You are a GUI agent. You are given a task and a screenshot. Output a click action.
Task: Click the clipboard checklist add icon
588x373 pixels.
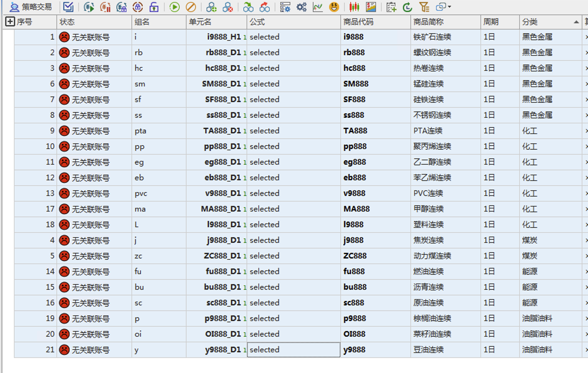pos(391,7)
